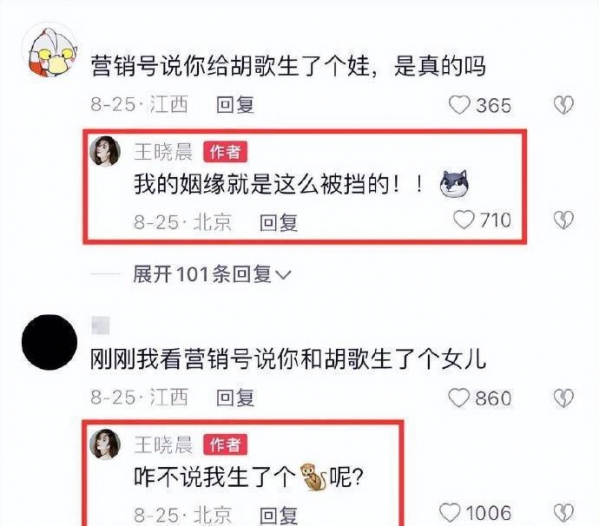The width and height of the screenshot is (600, 526).
Task: Open the first 王晓晨 username link
Action: point(163,152)
